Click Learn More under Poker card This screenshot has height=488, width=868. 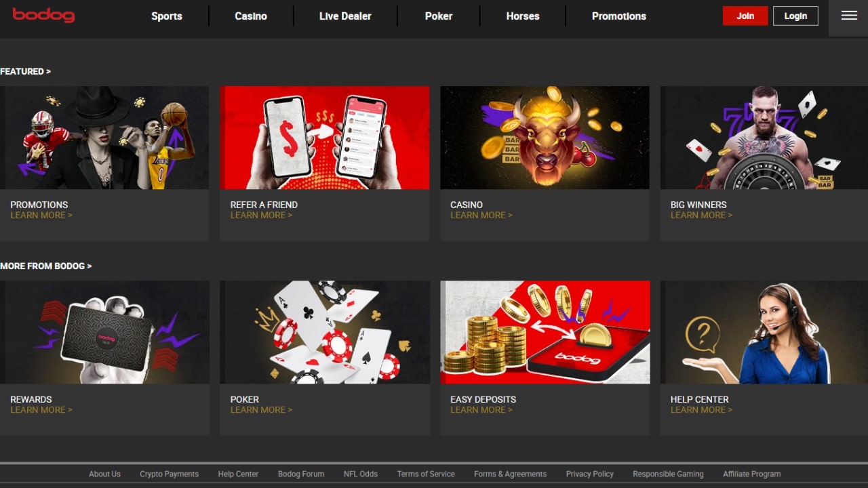[x=261, y=410]
